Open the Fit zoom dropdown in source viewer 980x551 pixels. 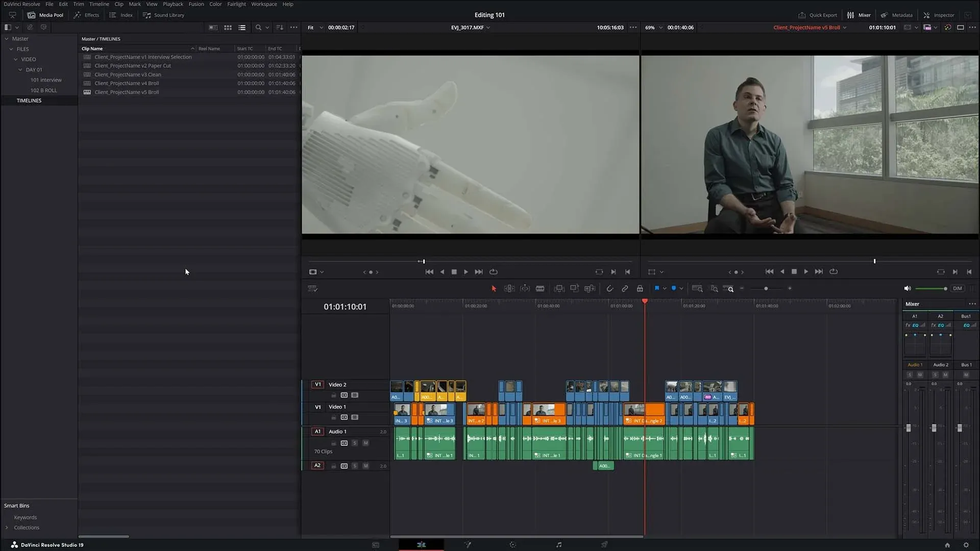[315, 28]
